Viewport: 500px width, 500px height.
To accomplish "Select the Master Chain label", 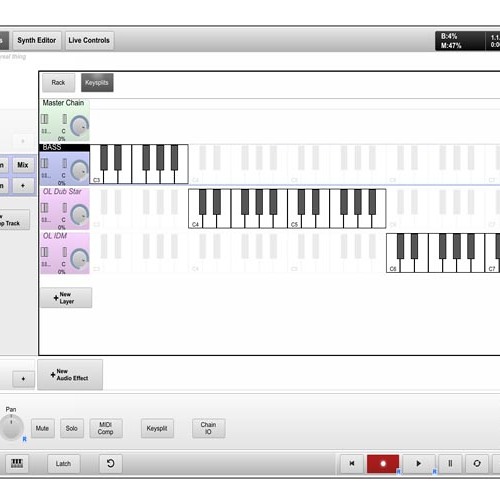I will (x=63, y=103).
